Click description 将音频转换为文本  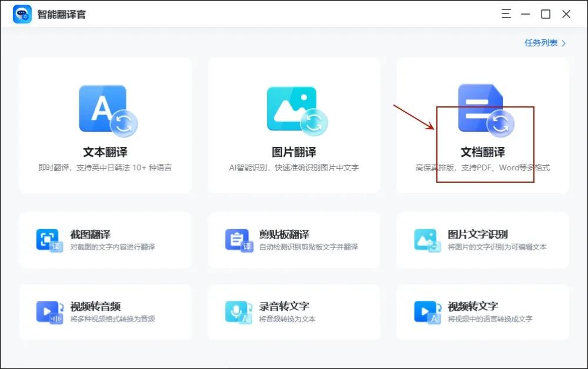click(x=288, y=319)
